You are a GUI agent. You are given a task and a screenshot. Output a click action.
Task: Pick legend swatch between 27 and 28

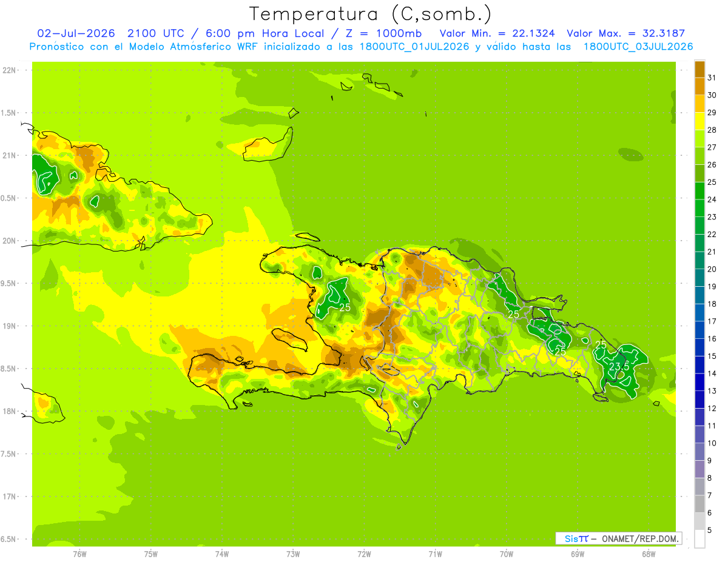(x=699, y=138)
